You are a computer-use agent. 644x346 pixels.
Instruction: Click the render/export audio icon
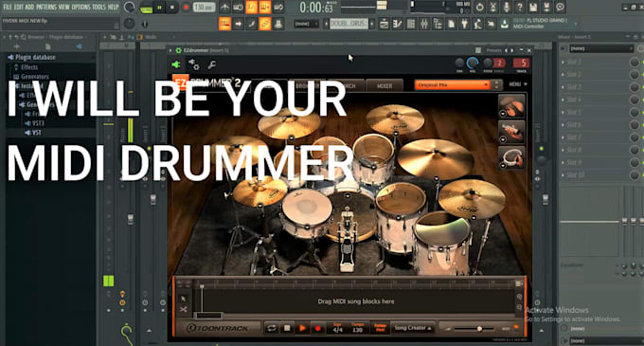(x=546, y=7)
